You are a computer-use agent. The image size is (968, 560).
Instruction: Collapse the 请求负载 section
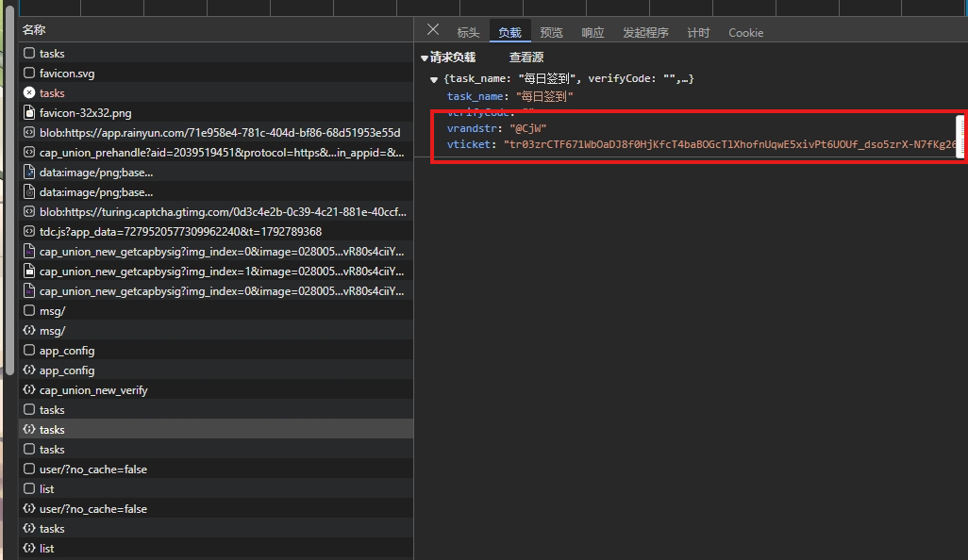click(425, 58)
